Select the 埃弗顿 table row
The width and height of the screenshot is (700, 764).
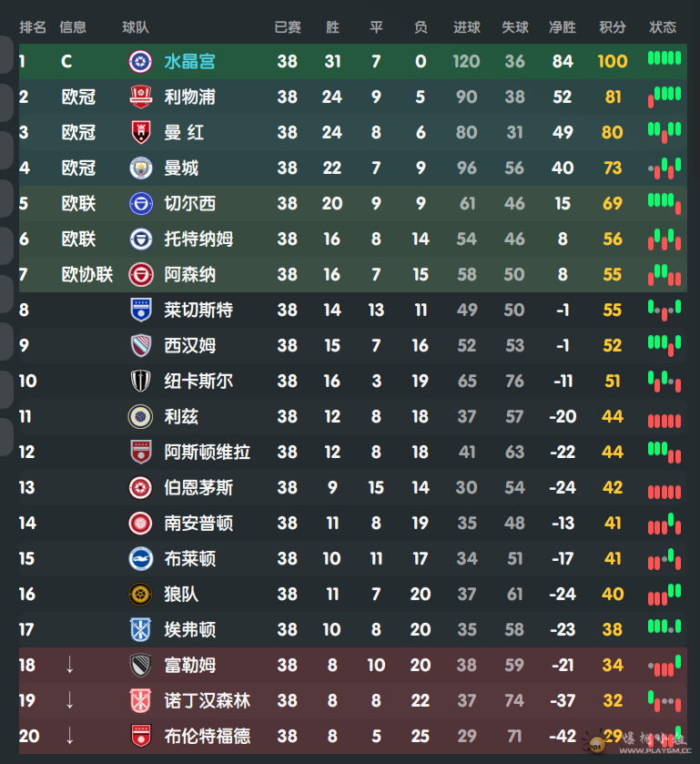click(x=353, y=629)
